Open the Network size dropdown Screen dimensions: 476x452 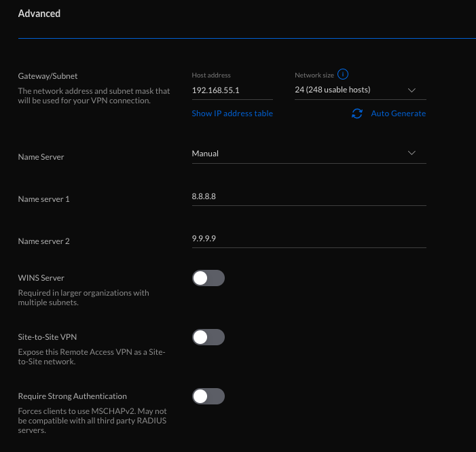click(x=361, y=90)
